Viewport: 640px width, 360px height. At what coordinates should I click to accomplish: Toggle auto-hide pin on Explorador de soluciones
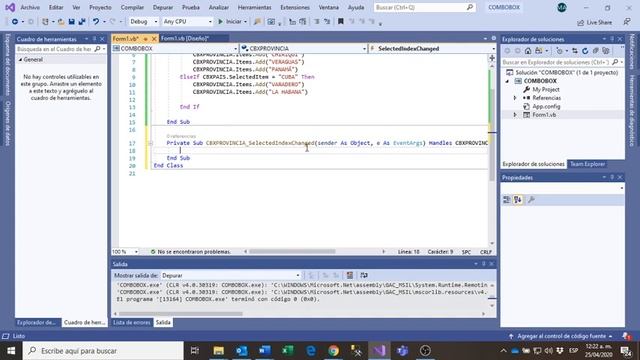pyautogui.click(x=612, y=39)
